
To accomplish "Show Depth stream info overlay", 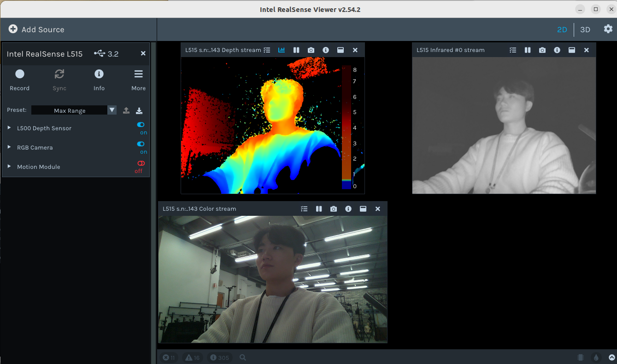I will pos(326,50).
